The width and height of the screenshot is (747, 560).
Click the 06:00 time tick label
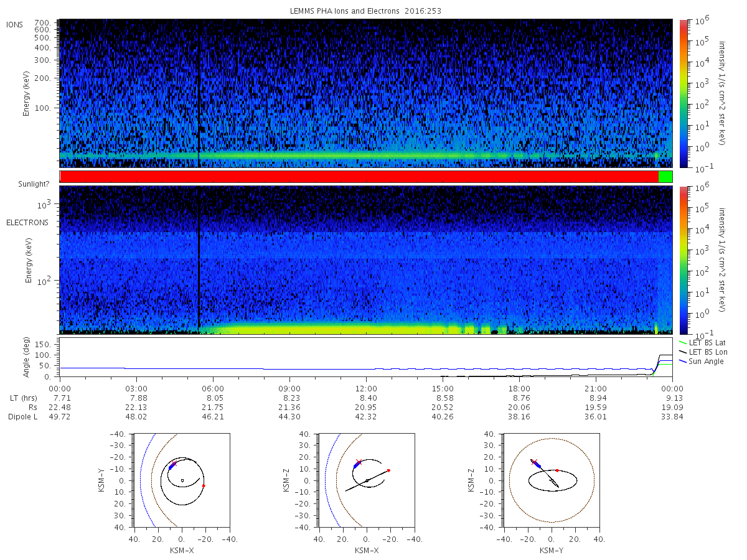click(213, 388)
